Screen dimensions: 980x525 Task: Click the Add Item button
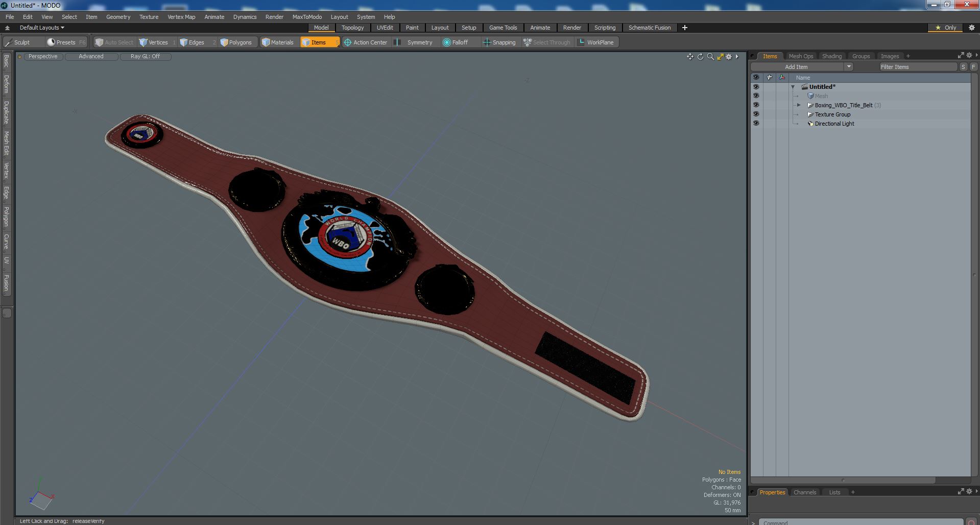pos(796,67)
